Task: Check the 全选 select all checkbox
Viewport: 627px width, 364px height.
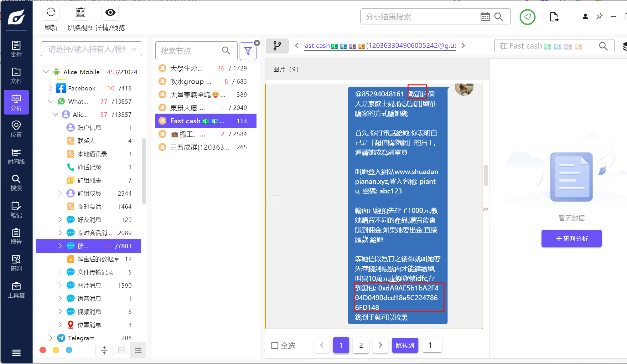Action: point(275,346)
